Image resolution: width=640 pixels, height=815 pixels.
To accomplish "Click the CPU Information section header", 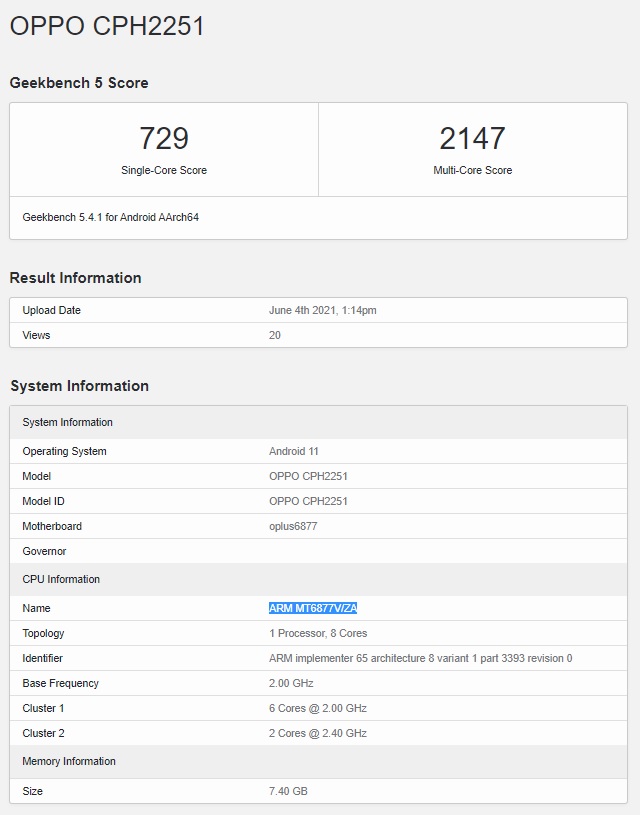I will point(318,579).
